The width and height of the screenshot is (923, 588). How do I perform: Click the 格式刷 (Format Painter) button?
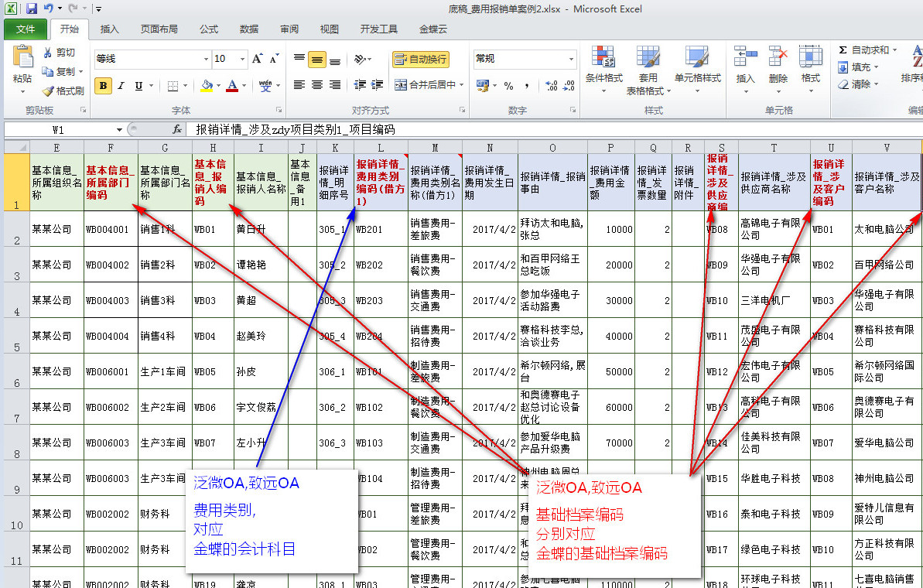click(63, 91)
